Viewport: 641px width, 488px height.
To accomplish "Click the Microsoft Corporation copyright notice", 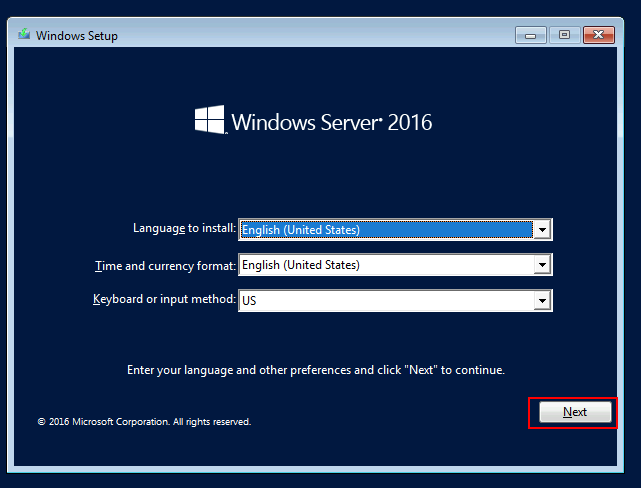I will [144, 422].
